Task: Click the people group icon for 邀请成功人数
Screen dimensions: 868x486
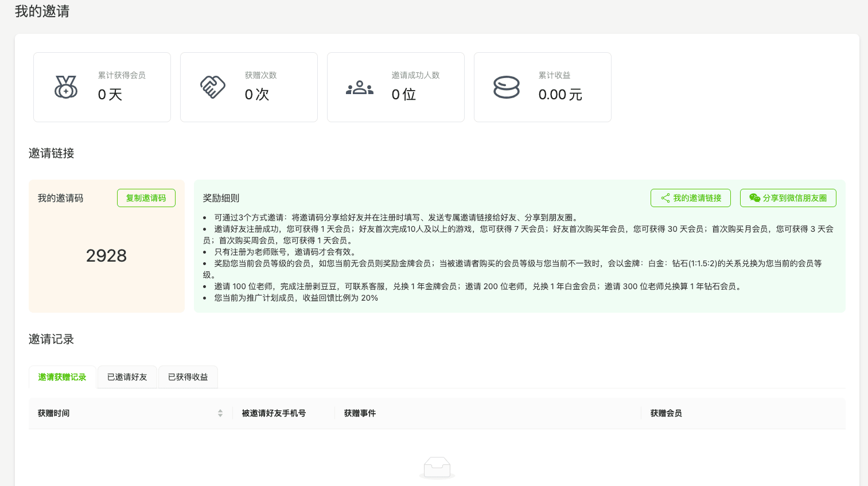Action: tap(360, 88)
